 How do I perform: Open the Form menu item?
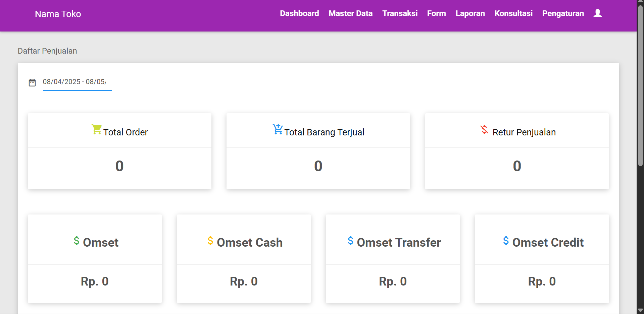click(x=436, y=13)
